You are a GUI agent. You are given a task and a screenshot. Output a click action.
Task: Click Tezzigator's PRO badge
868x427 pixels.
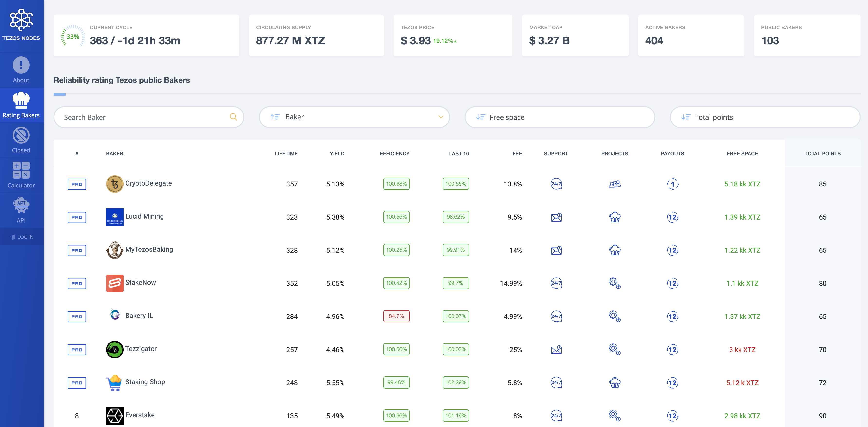coord(77,350)
